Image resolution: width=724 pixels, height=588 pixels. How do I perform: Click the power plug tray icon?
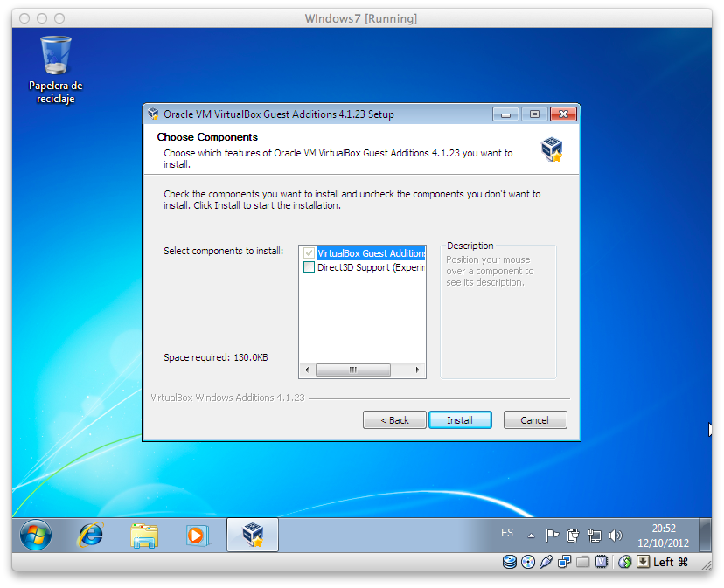click(573, 536)
